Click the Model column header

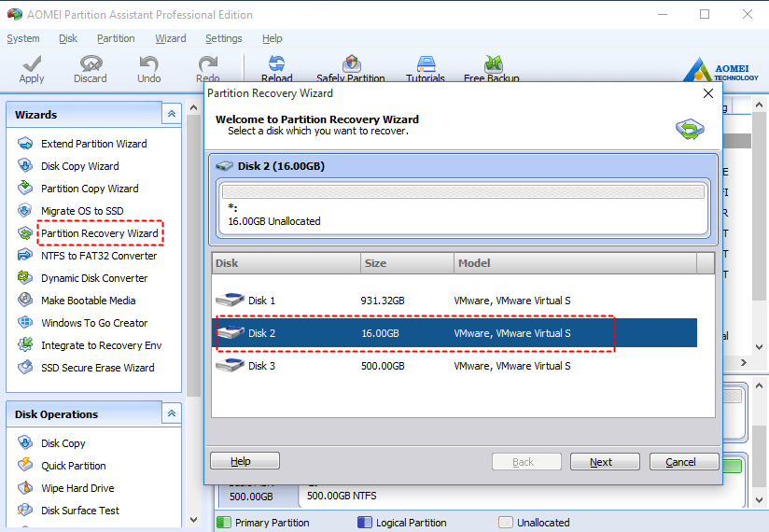tap(575, 263)
